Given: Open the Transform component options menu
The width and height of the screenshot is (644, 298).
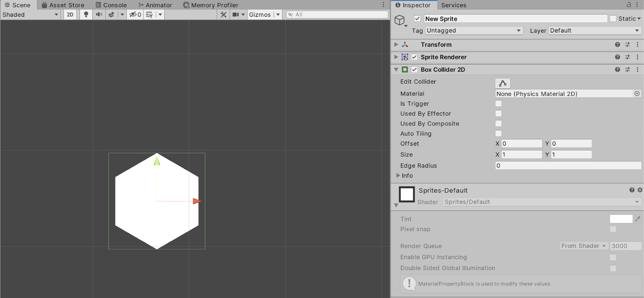Looking at the screenshot, I should [x=637, y=45].
